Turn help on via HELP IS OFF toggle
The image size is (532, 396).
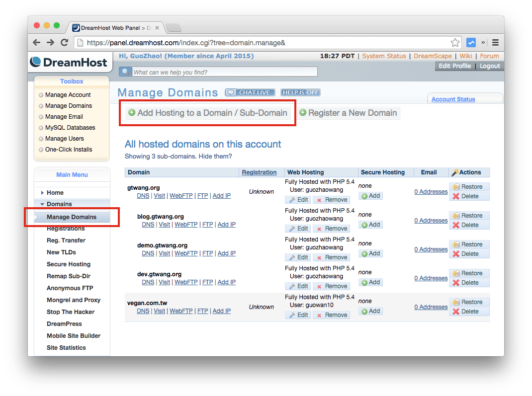click(300, 92)
